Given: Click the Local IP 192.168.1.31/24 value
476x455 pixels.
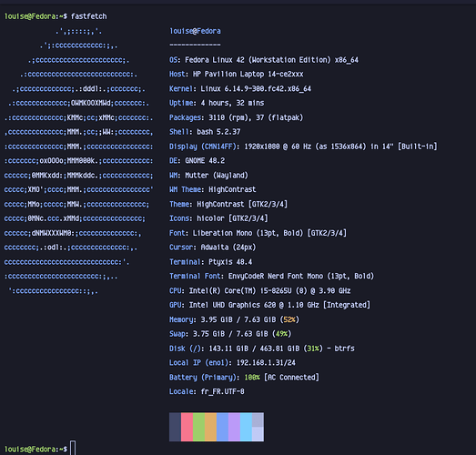Looking at the screenshot, I should tap(266, 362).
